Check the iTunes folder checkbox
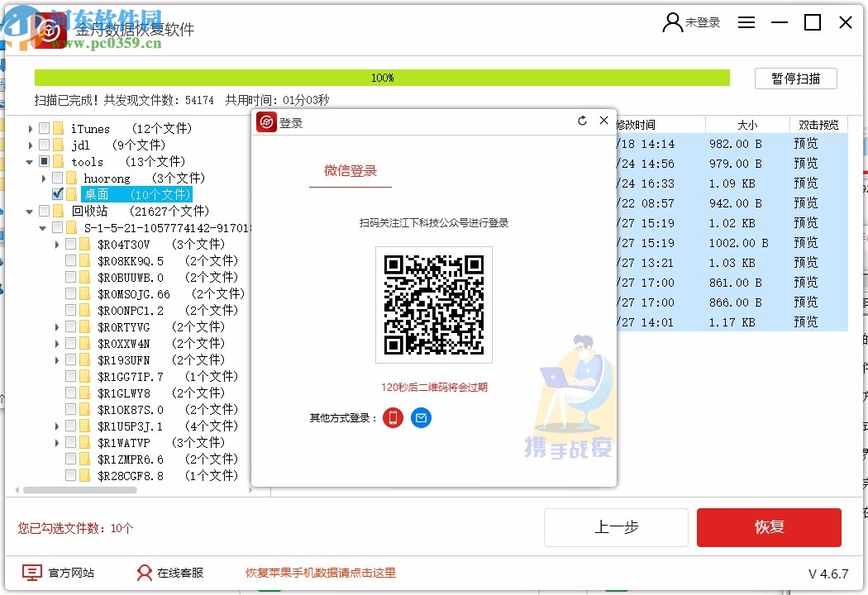The height and width of the screenshot is (595, 868). pos(43,128)
